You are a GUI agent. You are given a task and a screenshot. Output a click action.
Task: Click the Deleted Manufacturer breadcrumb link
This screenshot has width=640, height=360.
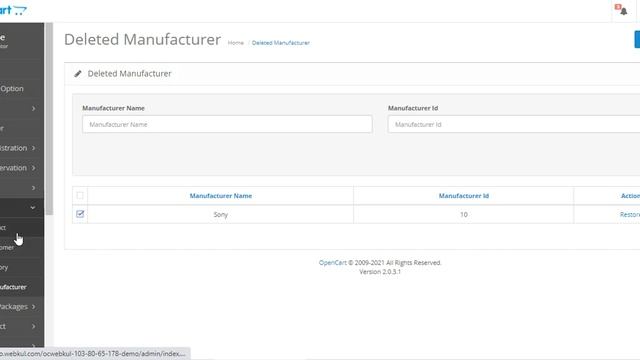(x=280, y=43)
